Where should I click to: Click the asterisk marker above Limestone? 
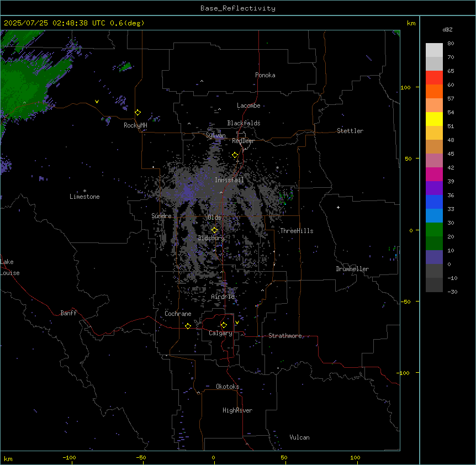[84, 191]
